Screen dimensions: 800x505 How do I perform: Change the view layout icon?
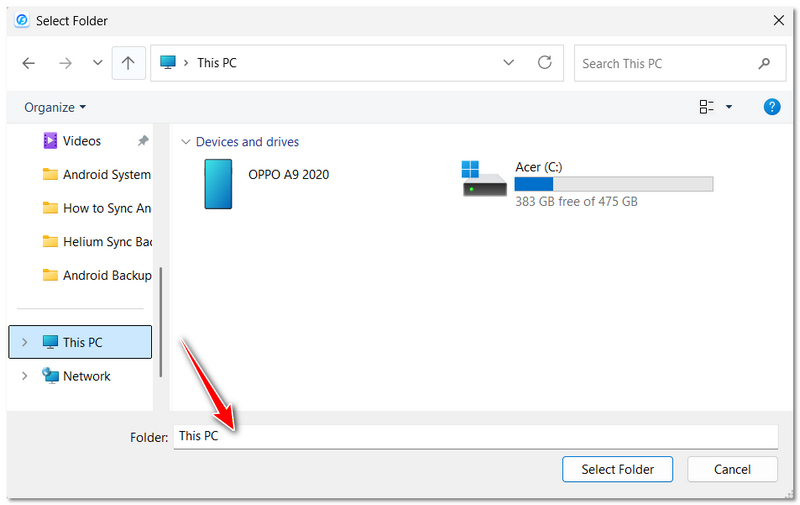(707, 107)
